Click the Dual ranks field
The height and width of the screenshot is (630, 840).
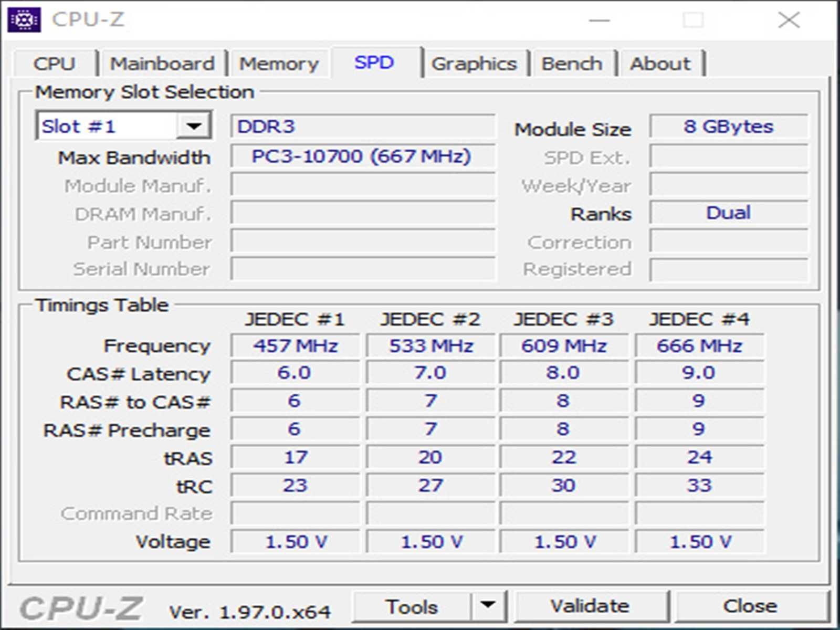coord(728,213)
